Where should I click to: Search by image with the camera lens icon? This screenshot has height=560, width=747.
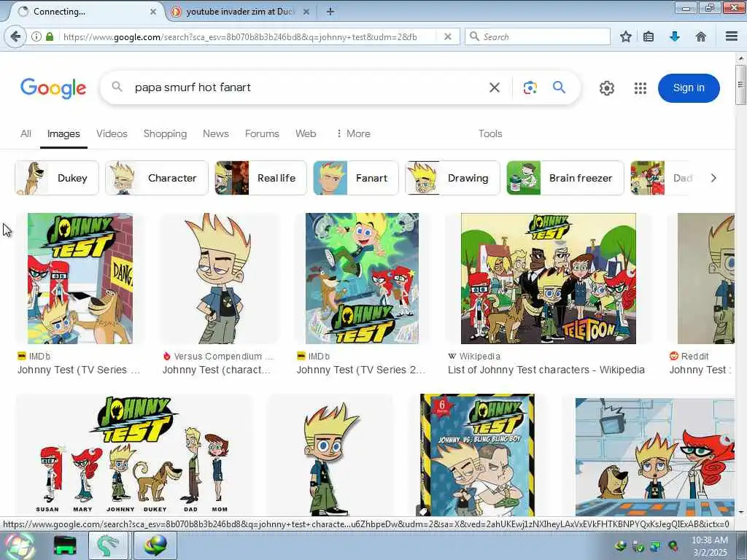coord(530,87)
